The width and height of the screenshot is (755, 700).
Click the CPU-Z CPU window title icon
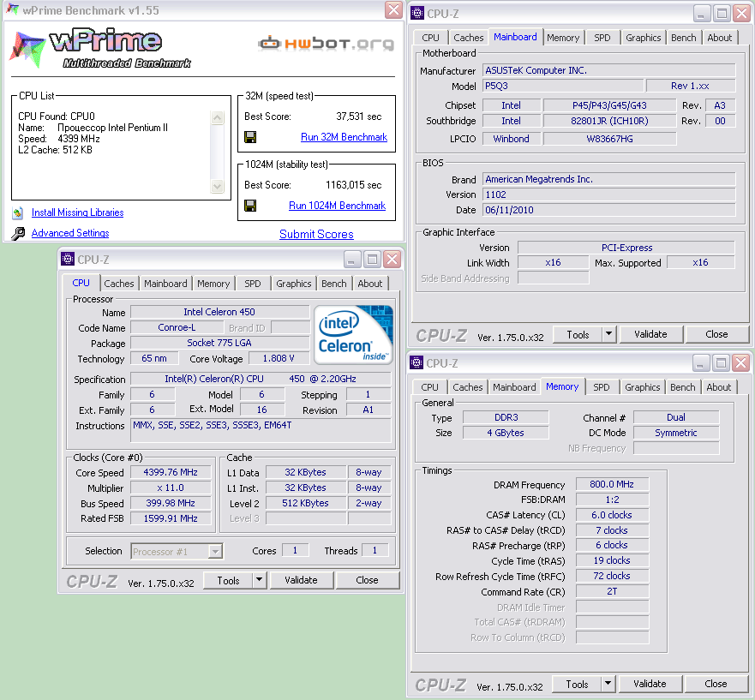tap(68, 259)
